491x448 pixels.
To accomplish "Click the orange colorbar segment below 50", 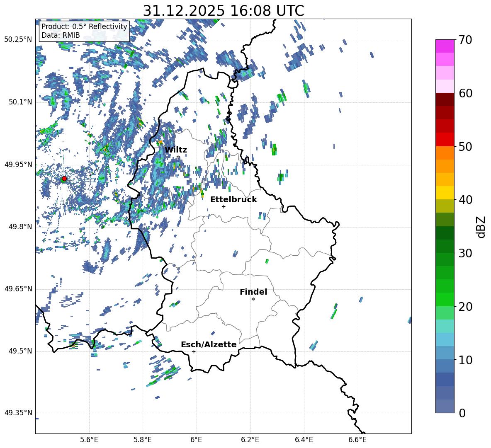I will 445,153.
